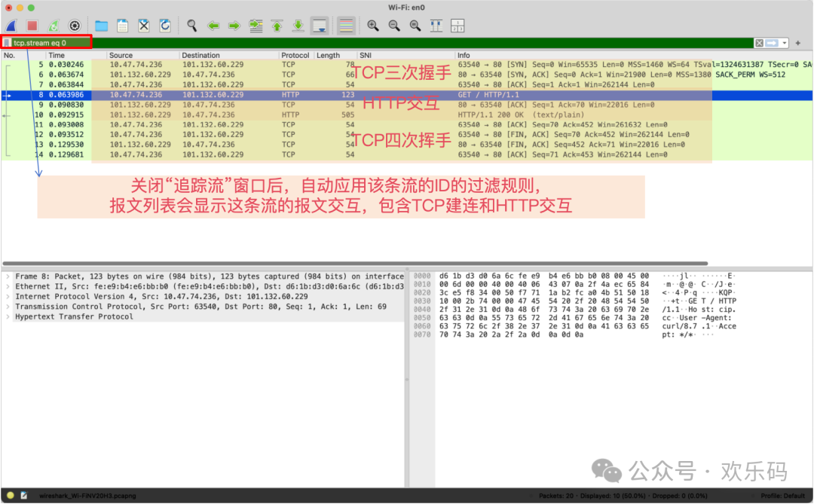Restart the current capture
814x504 pixels.
pyautogui.click(x=53, y=26)
